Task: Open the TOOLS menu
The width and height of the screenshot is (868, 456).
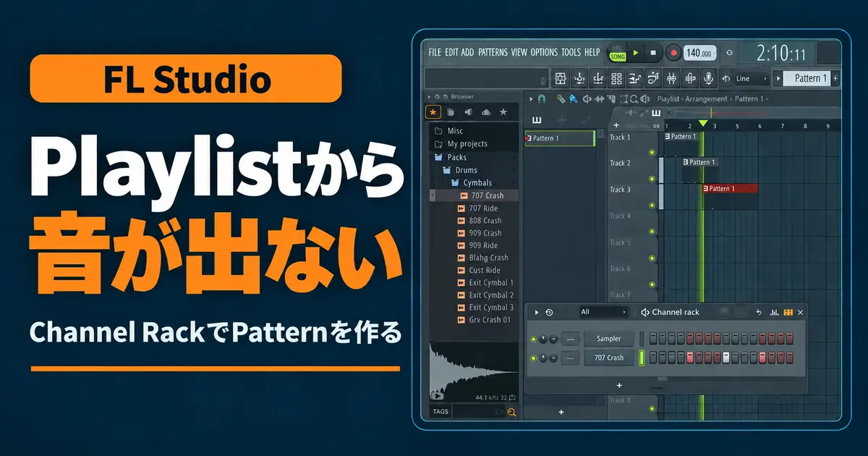Action: [x=571, y=52]
